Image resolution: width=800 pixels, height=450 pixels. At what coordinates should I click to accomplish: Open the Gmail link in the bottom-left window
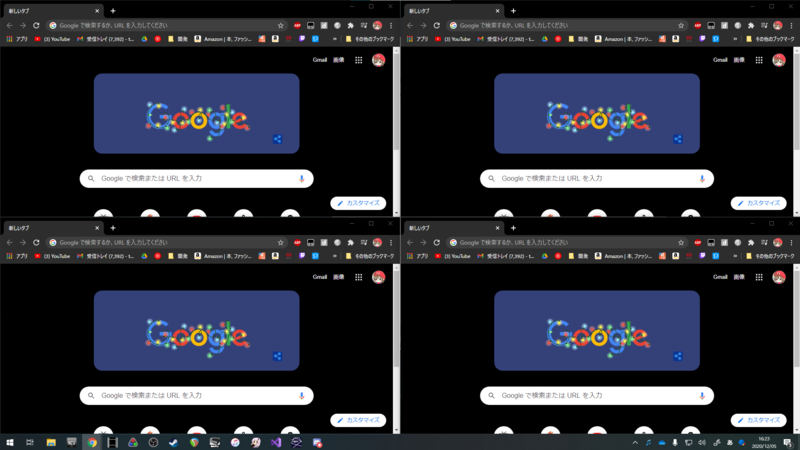(320, 277)
